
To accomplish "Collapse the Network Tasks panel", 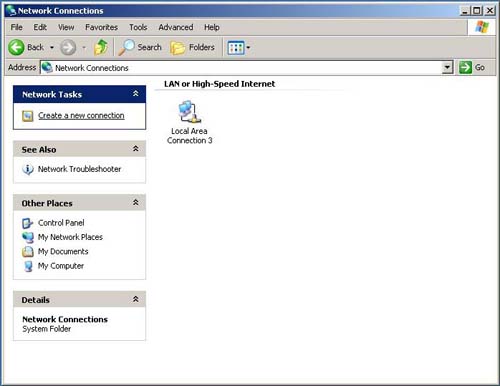I will 136,94.
